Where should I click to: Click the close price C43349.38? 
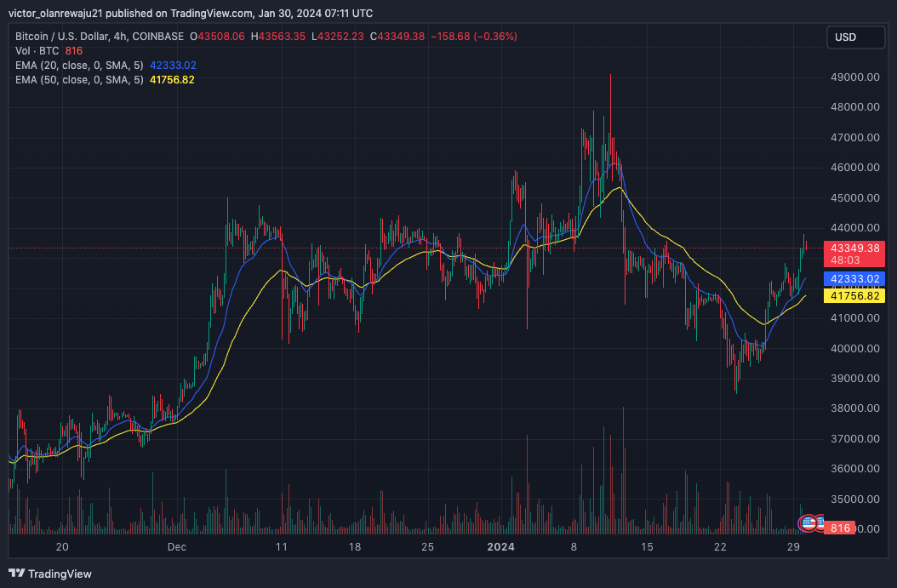pos(397,36)
